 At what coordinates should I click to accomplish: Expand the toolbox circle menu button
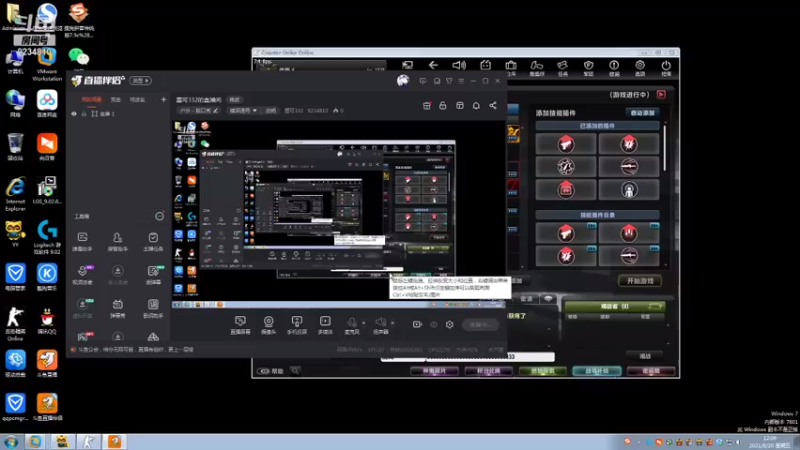[x=159, y=216]
